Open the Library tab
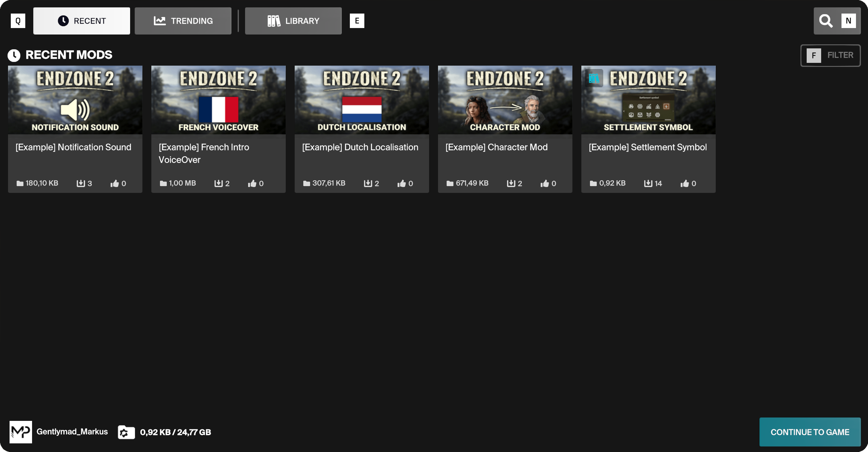This screenshot has width=868, height=452. point(293,21)
